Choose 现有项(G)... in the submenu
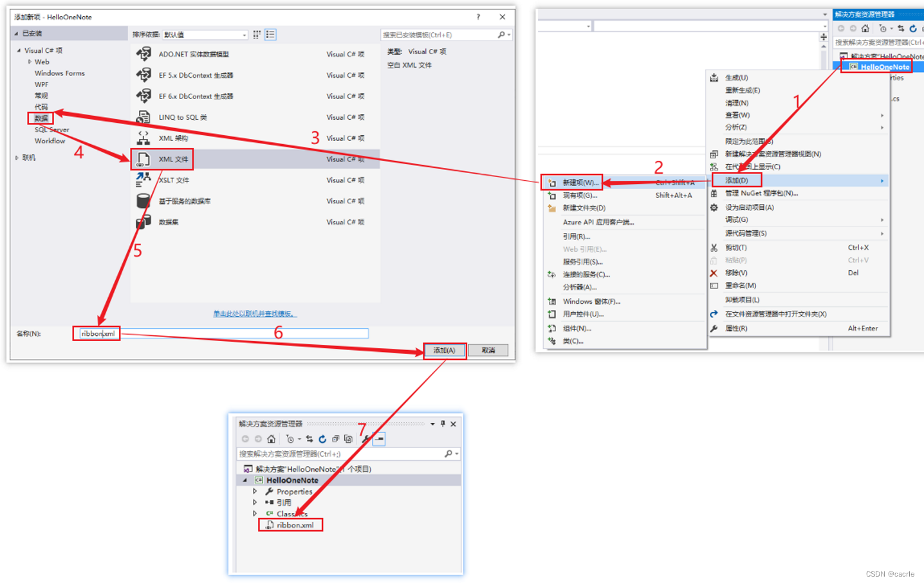 pyautogui.click(x=624, y=195)
